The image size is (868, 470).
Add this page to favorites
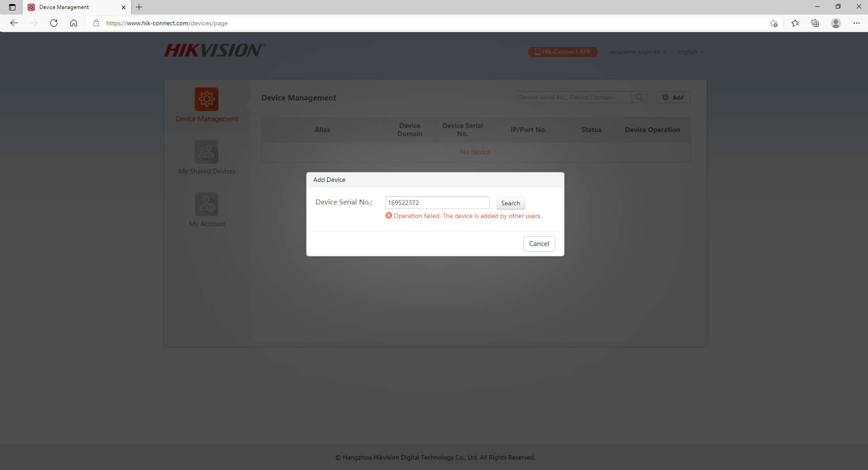tap(774, 23)
